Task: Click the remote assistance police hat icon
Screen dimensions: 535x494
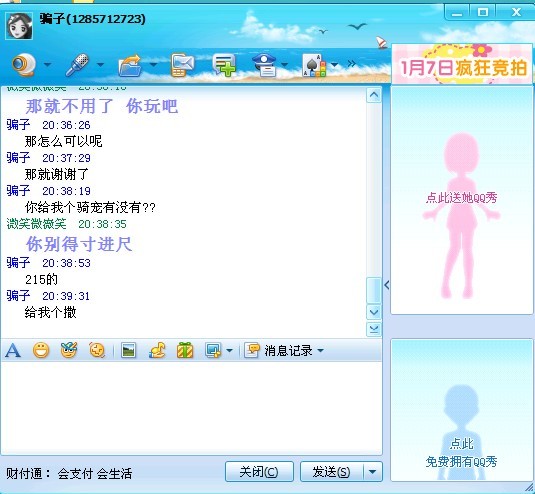Action: (264, 64)
